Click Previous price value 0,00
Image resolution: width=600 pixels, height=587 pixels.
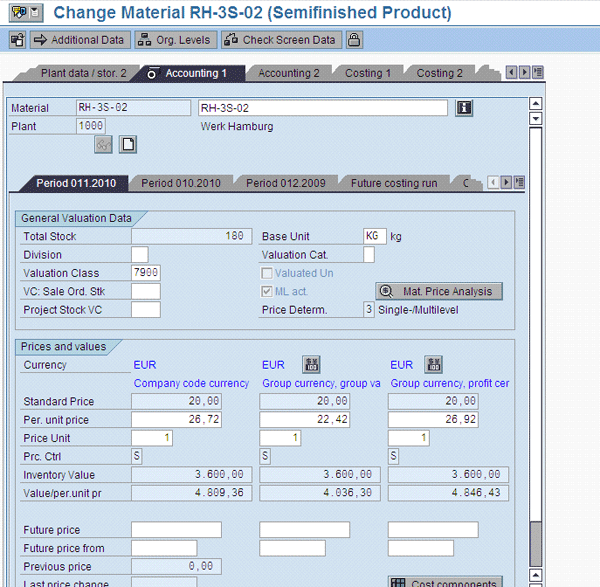(176, 566)
